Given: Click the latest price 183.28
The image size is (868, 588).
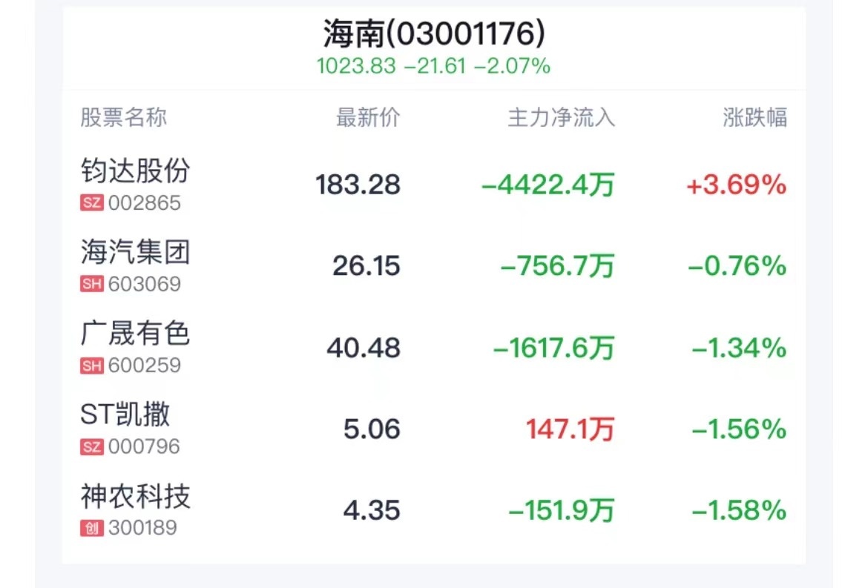Looking at the screenshot, I should (x=358, y=185).
